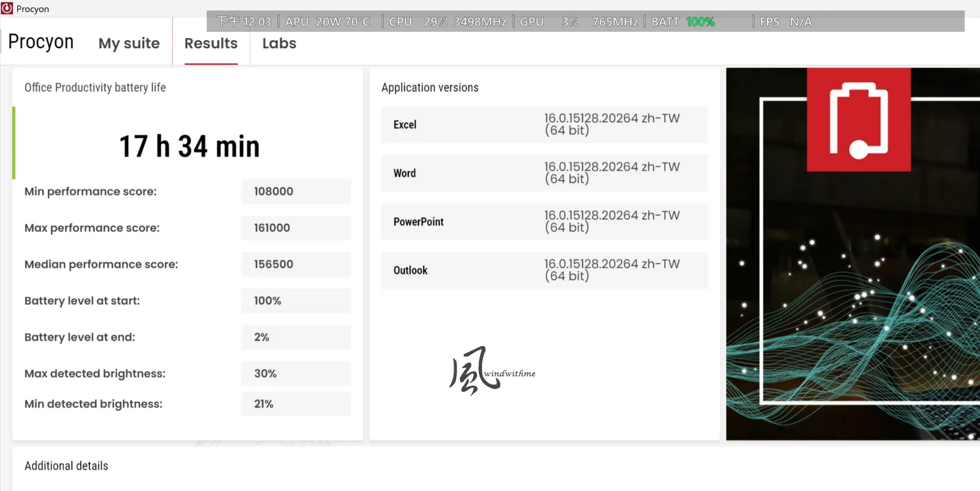
Task: Open the My suite tab
Action: pyautogui.click(x=129, y=43)
